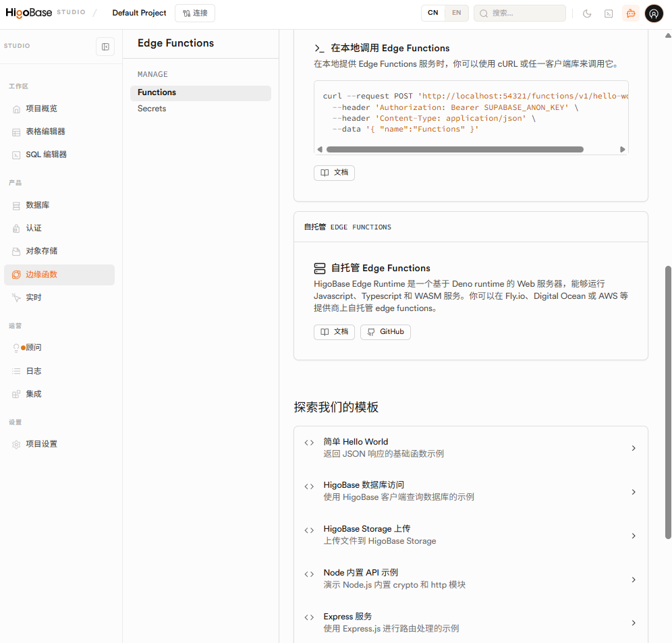Open SQL 编辑器 icon

(16, 155)
